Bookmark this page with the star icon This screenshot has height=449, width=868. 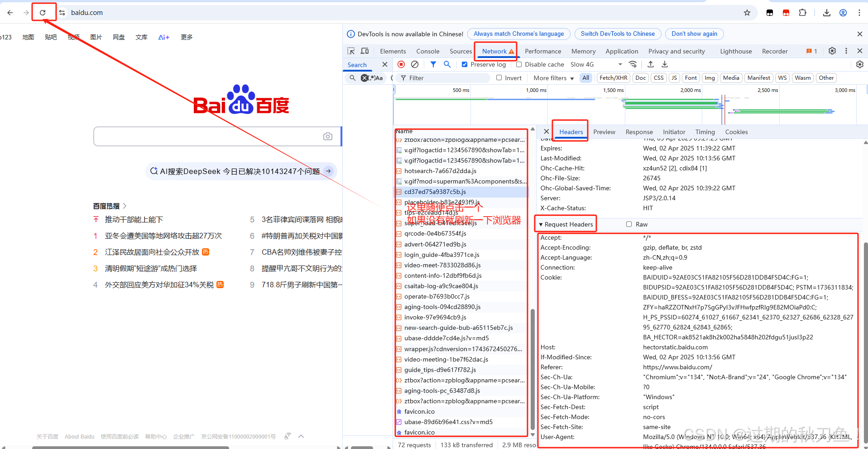(747, 13)
